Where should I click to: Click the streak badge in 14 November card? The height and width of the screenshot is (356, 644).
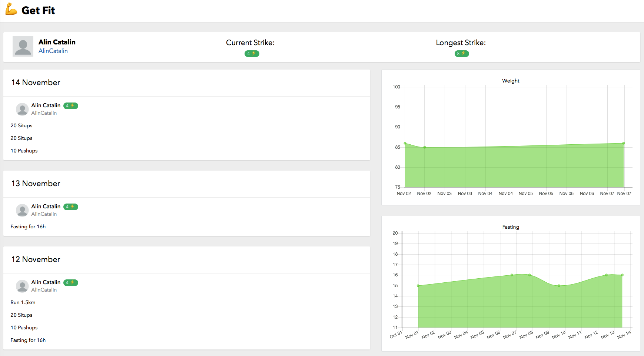[x=71, y=106]
